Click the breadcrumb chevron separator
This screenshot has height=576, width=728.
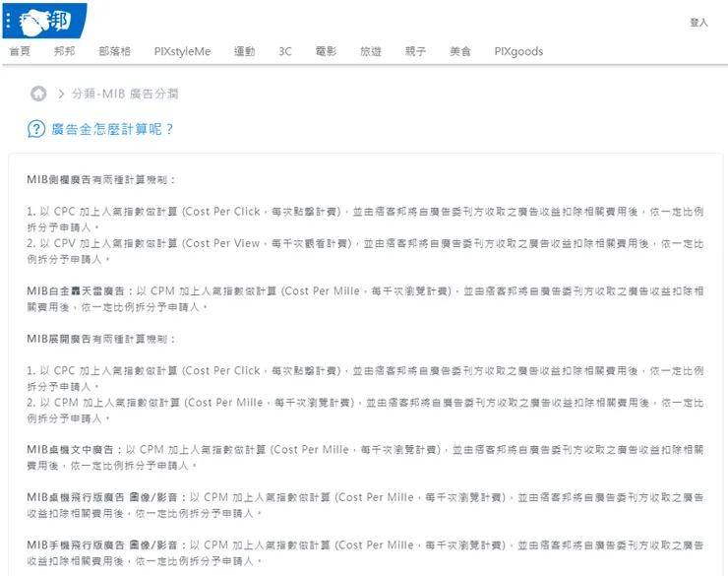point(61,94)
